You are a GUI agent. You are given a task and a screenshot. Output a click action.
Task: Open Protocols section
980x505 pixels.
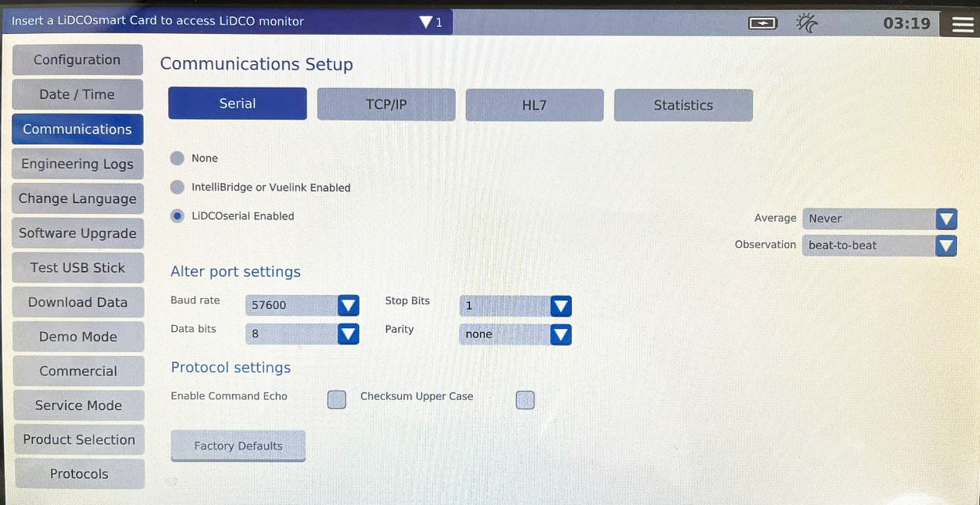click(x=79, y=474)
